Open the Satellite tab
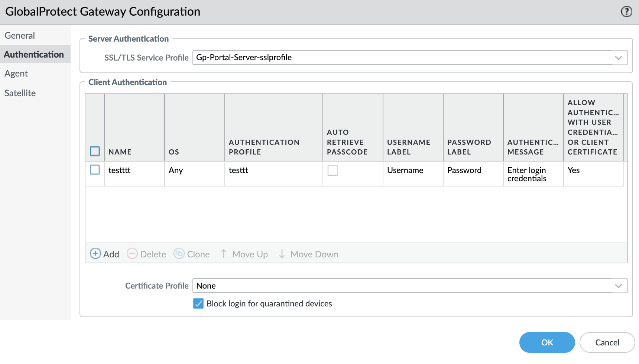This screenshot has height=364, width=639. (x=20, y=93)
